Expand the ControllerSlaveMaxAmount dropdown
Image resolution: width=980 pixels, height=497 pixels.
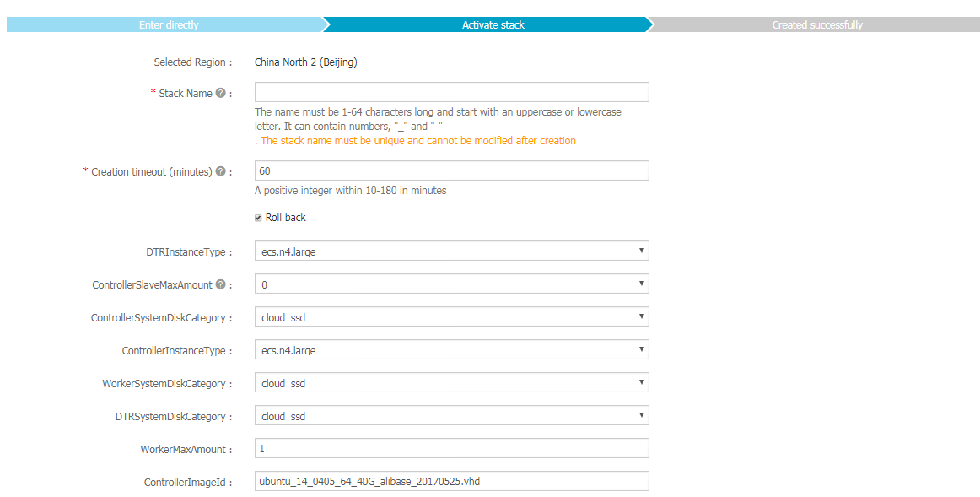point(451,284)
